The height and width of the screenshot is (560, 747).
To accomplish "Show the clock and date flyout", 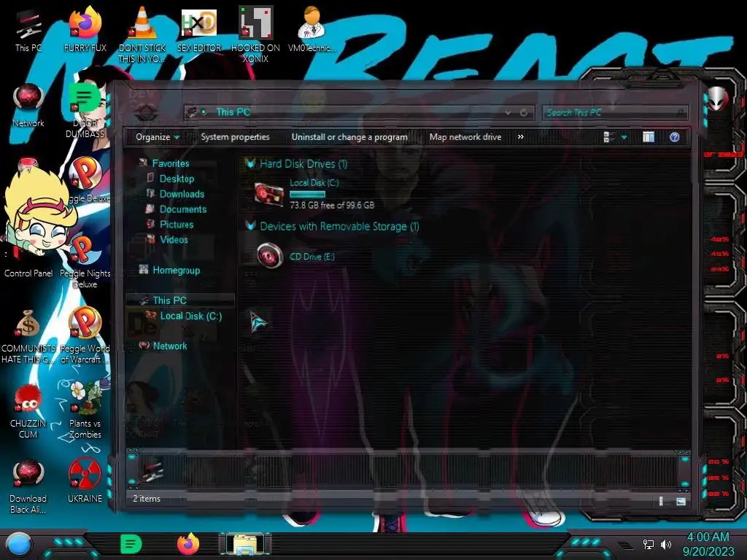I will 708,544.
